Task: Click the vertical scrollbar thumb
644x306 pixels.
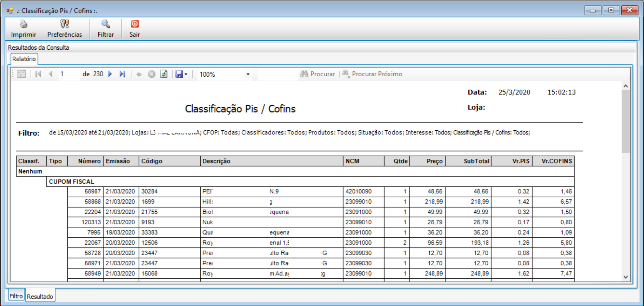Action: pos(626,121)
